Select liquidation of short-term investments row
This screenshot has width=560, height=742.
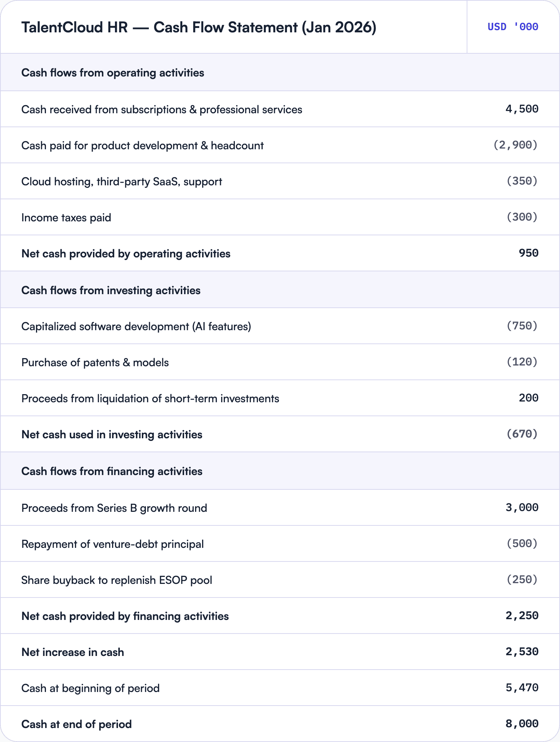point(280,398)
